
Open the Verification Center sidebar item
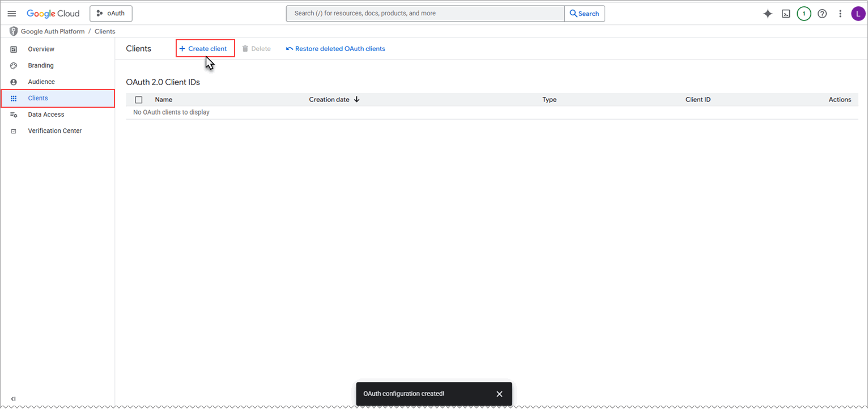(57, 131)
